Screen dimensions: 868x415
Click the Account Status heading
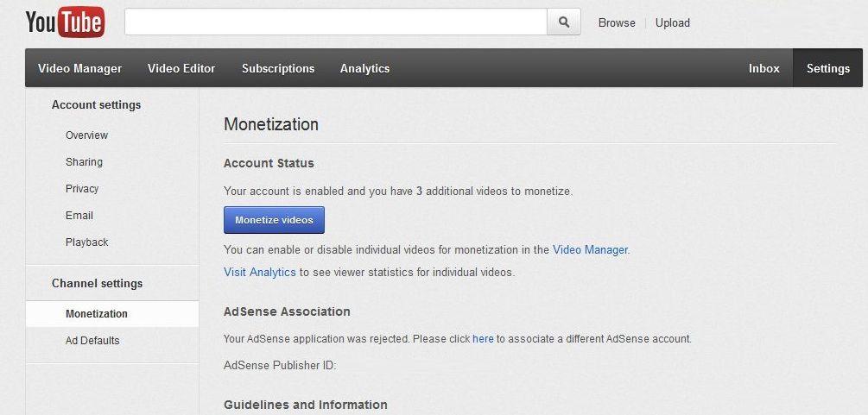point(269,163)
